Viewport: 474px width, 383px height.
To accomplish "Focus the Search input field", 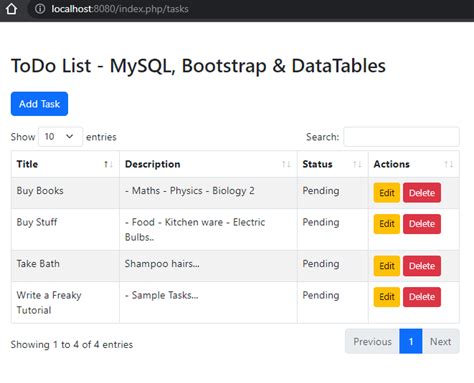I will (401, 137).
